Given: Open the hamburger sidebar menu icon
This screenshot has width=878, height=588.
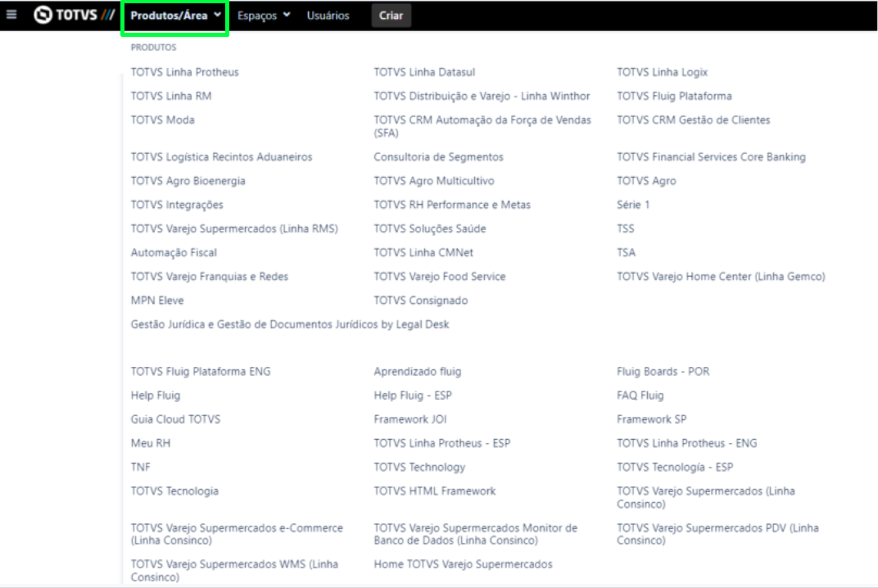Looking at the screenshot, I should [x=11, y=15].
